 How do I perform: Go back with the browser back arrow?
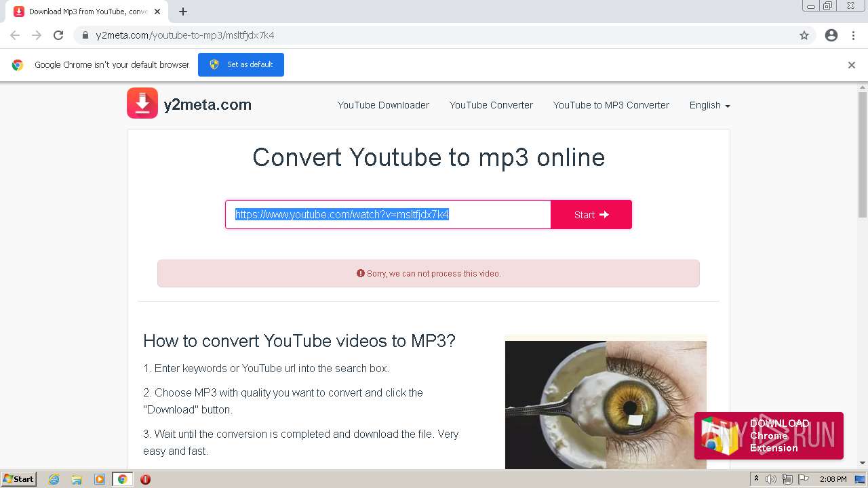point(15,35)
